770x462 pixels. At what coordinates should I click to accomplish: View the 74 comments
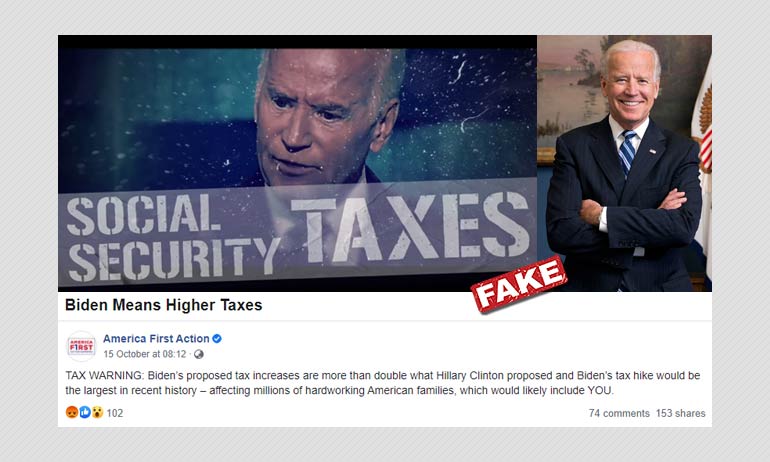pos(619,413)
